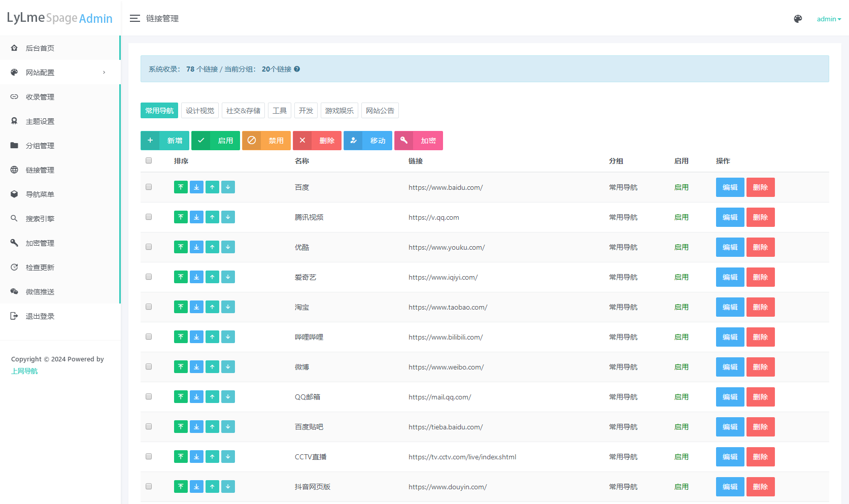Check the checkbox for the 百度 row

tap(149, 187)
